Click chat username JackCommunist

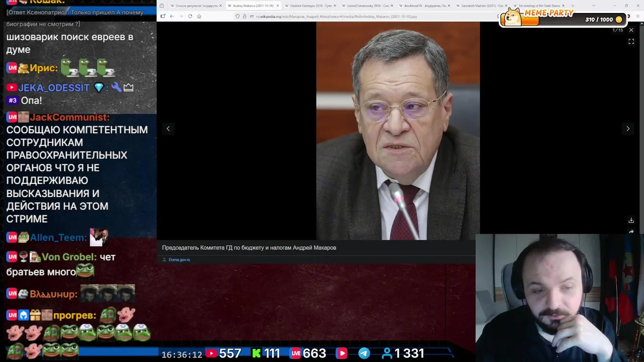69,117
